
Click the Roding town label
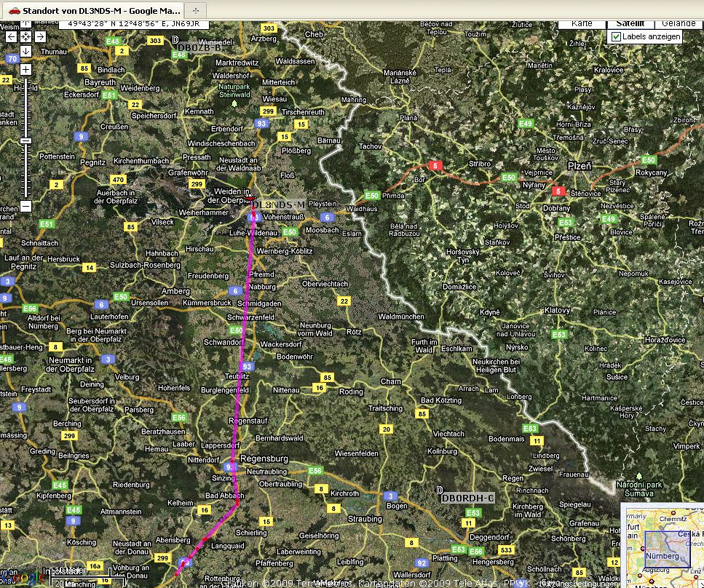click(x=351, y=392)
